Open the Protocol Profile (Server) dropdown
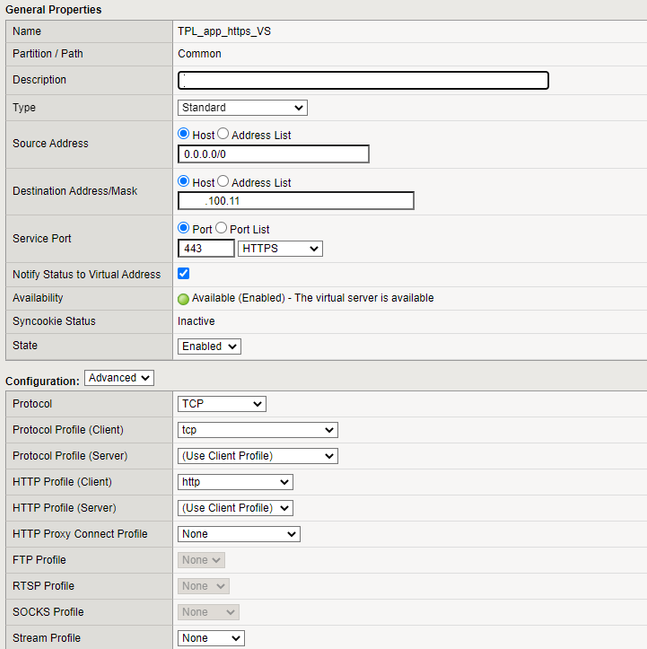This screenshot has height=649, width=647. 257,456
